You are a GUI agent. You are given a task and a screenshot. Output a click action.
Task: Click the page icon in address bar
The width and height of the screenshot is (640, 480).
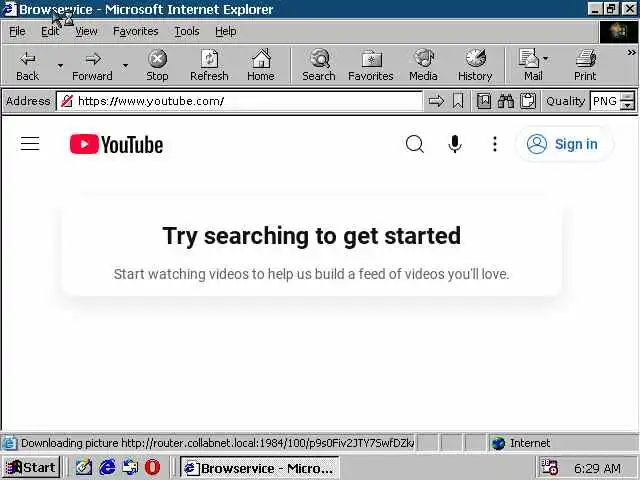(x=67, y=101)
